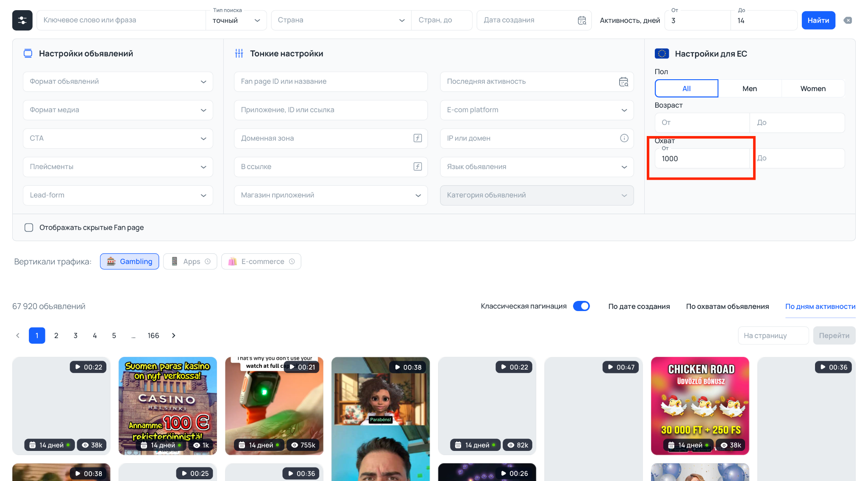Click the filter settings icon button
868x481 pixels.
coord(22,20)
